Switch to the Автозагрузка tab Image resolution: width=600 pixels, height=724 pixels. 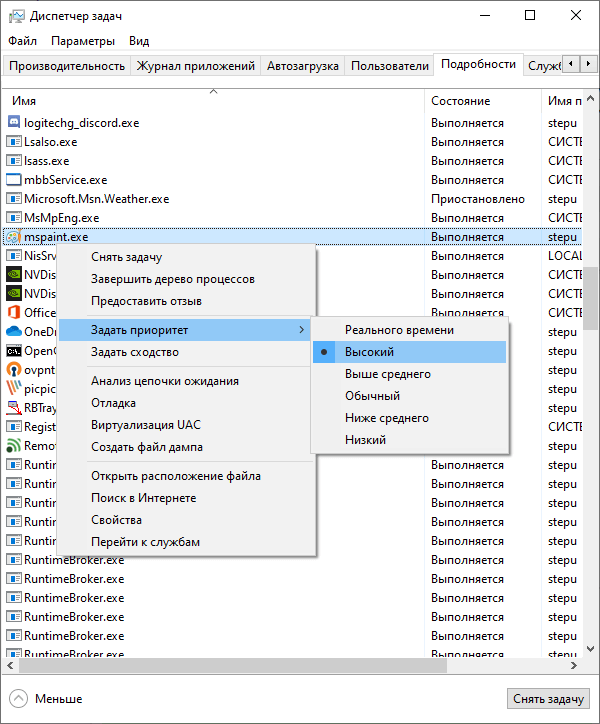point(303,66)
